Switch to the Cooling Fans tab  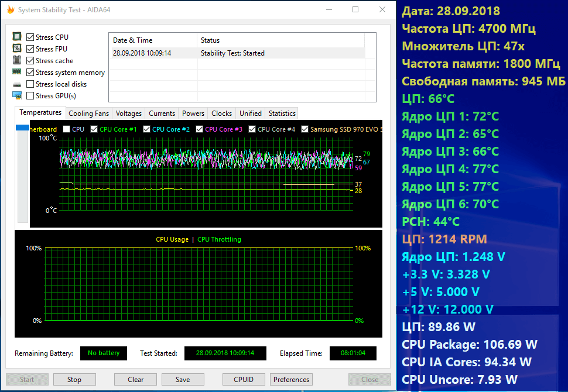click(x=89, y=114)
